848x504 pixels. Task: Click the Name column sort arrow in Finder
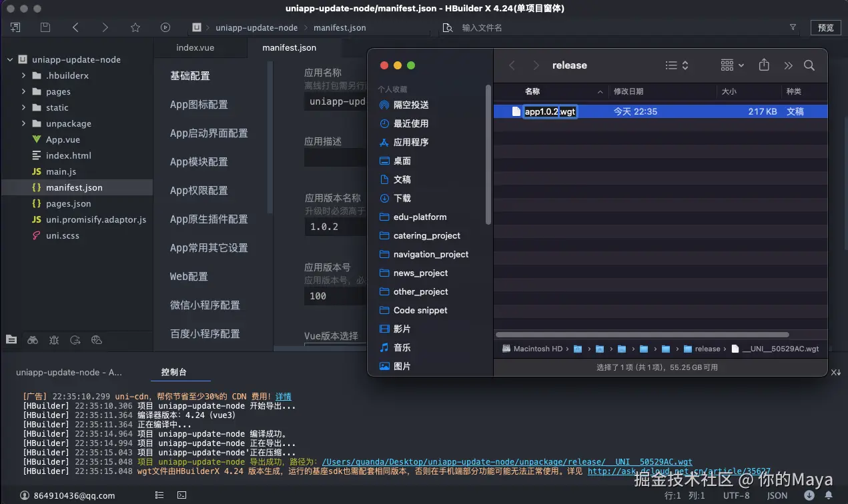pyautogui.click(x=600, y=91)
